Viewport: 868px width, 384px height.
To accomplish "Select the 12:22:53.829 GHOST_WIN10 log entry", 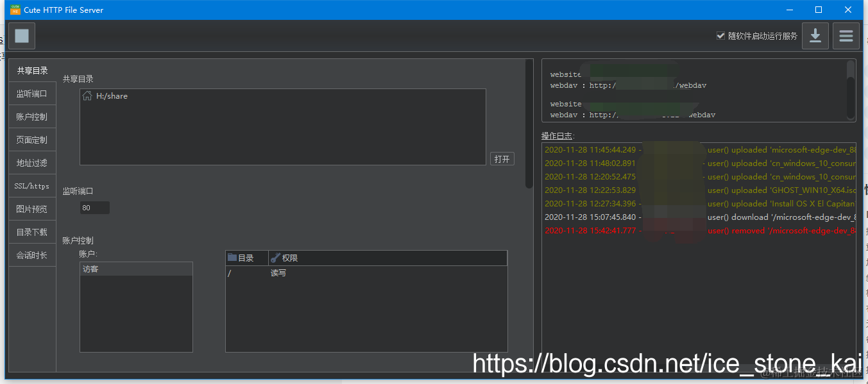I will coord(699,190).
